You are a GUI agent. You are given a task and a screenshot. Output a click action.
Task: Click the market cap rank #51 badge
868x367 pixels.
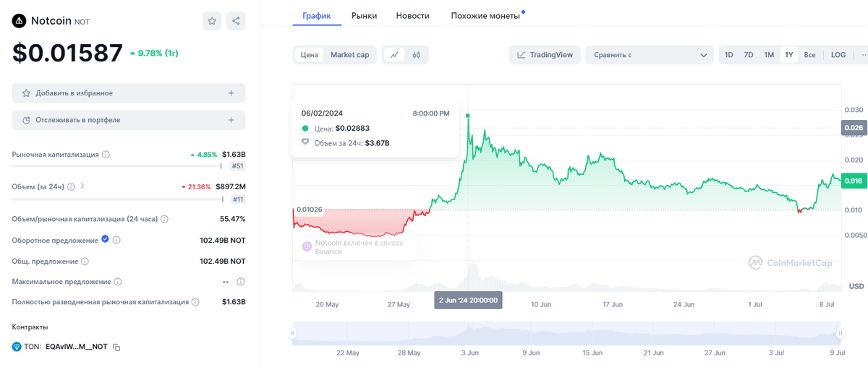(x=237, y=166)
